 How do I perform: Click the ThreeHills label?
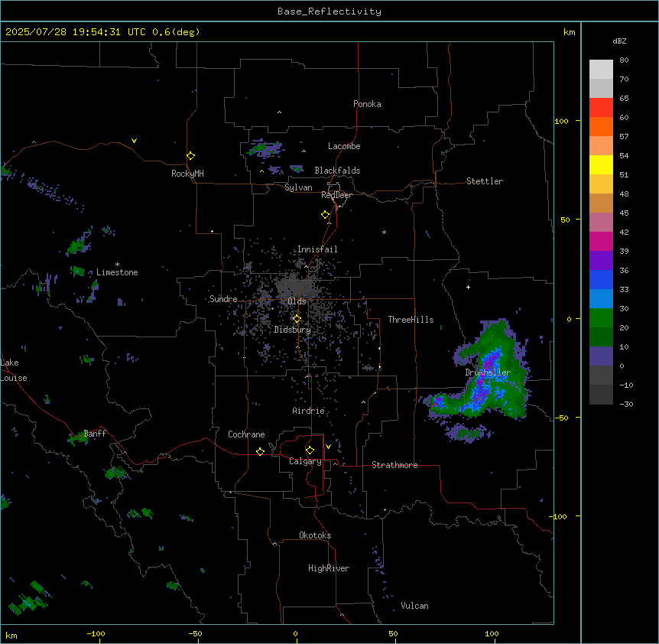[x=411, y=320]
